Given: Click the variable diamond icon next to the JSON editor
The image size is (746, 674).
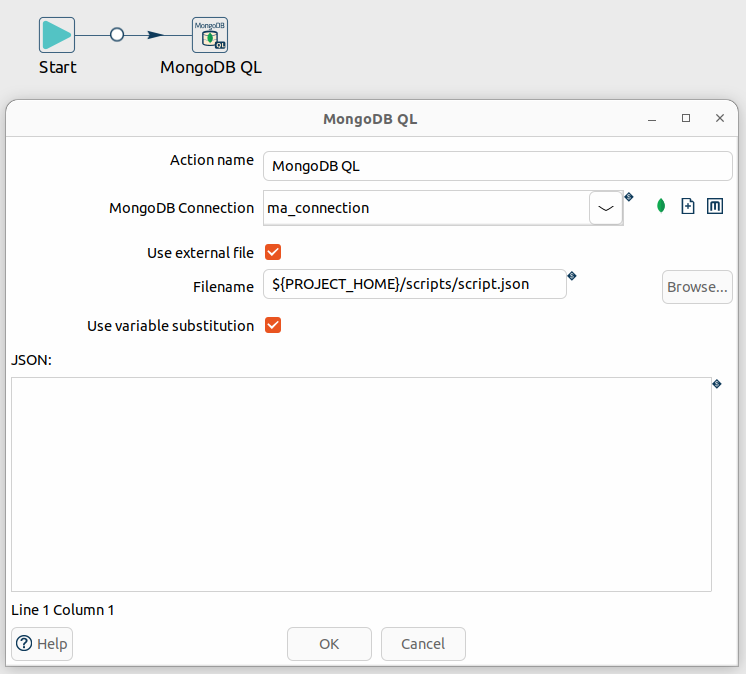Looking at the screenshot, I should [717, 383].
